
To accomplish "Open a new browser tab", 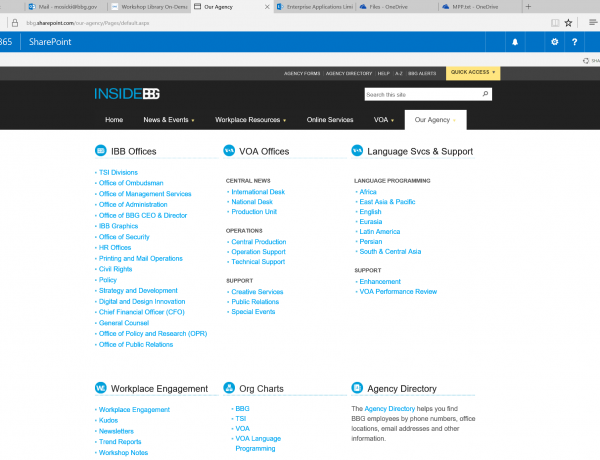I will (528, 7).
